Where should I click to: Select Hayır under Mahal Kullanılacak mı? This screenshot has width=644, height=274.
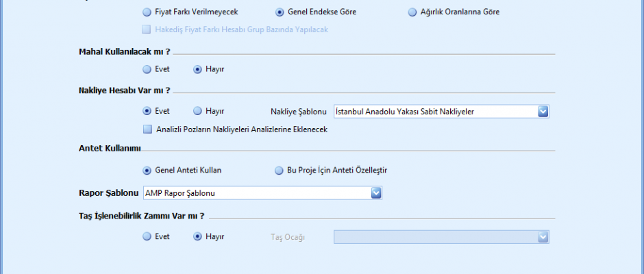(198, 69)
